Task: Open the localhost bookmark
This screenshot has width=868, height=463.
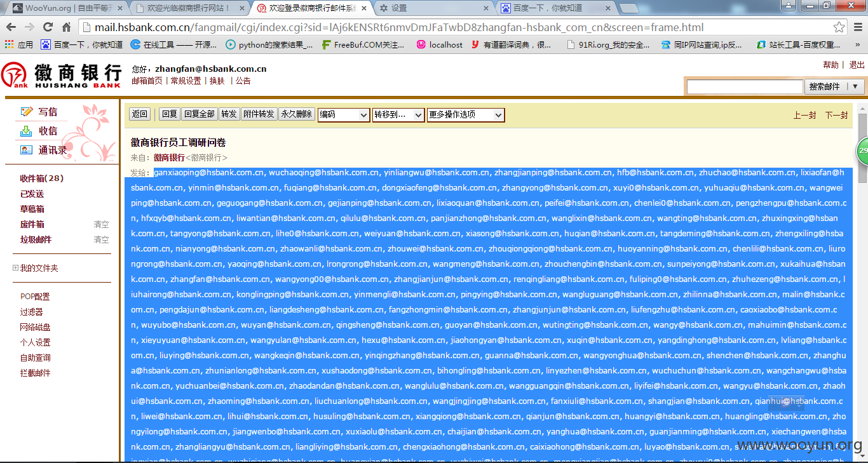Action: [440, 45]
